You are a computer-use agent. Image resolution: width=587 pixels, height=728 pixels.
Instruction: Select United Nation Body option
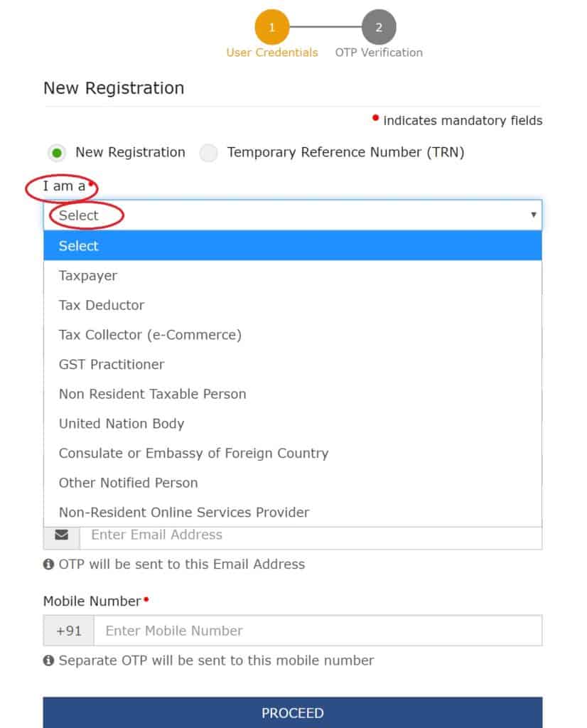[x=292, y=424]
